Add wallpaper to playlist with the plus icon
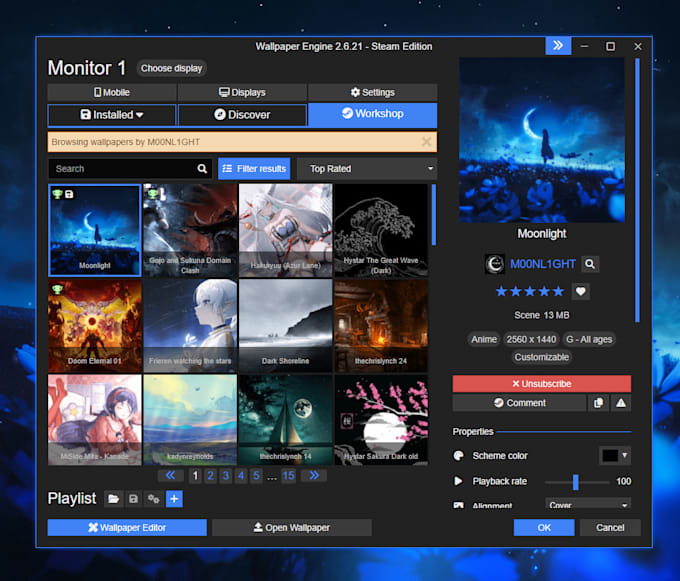680x581 pixels. click(x=174, y=499)
